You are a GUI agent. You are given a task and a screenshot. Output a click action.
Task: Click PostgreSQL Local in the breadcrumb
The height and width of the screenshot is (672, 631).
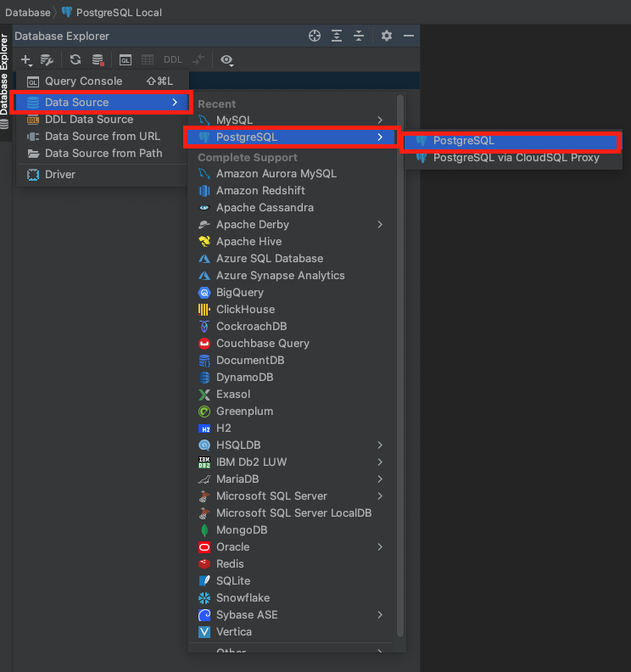[119, 13]
